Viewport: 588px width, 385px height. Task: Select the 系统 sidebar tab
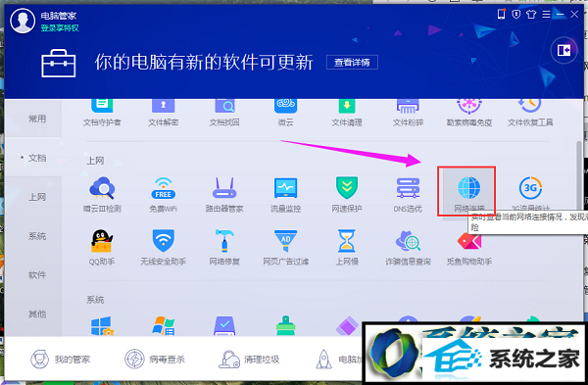(37, 236)
